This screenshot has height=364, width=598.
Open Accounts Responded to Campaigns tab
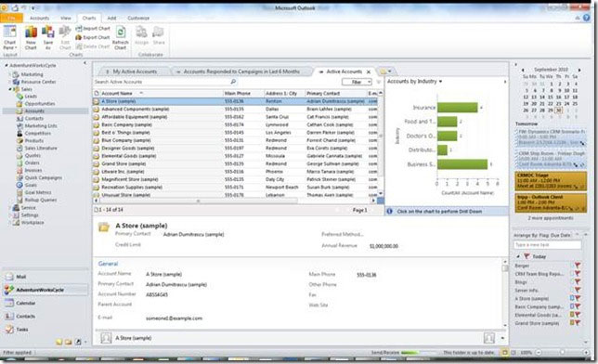[241, 71]
